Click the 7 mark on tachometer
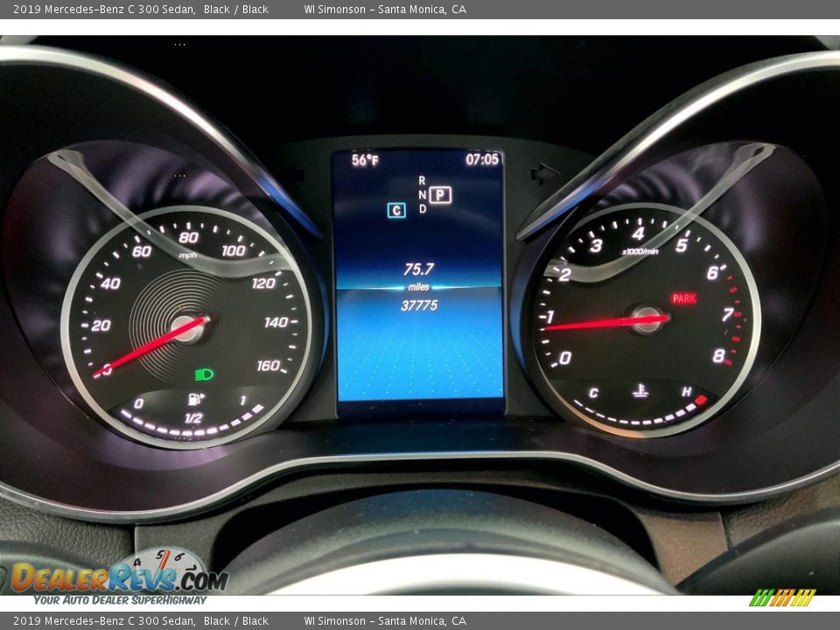 [x=727, y=314]
